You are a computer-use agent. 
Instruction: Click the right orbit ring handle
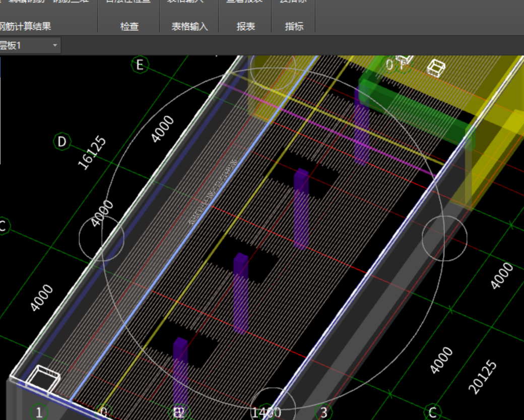[x=444, y=238]
